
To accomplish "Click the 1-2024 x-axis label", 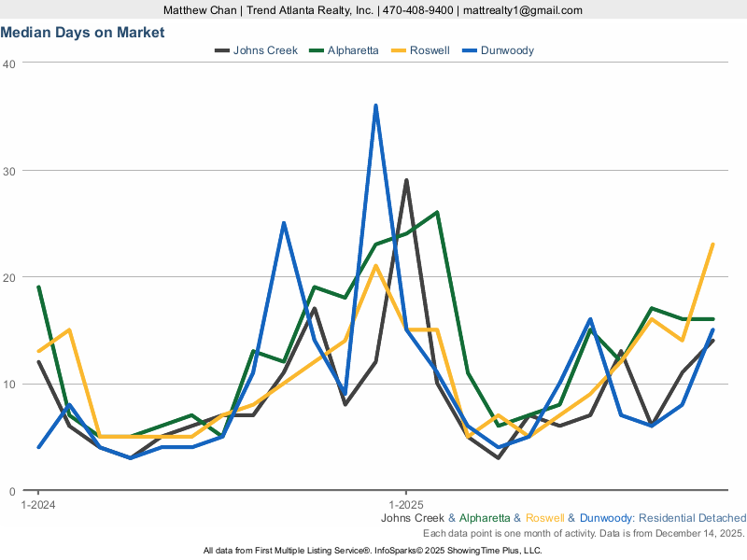I will (37, 504).
